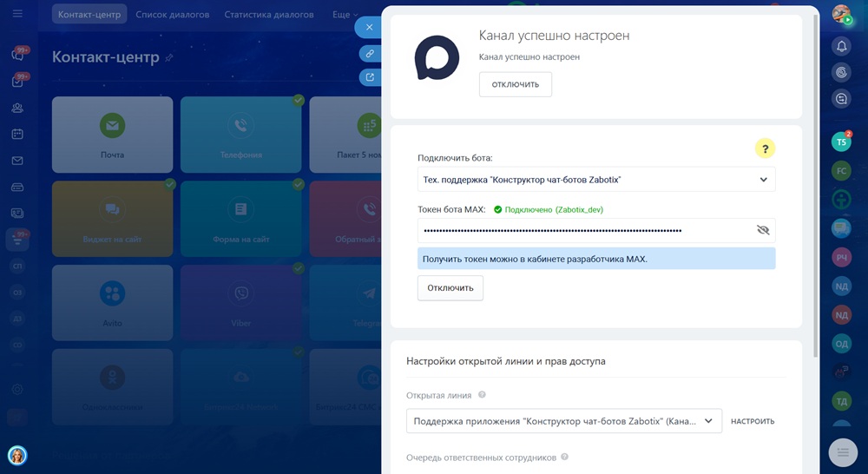The width and height of the screenshot is (868, 474).
Task: Show the MAX bot token (eye icon)
Action: (x=763, y=230)
